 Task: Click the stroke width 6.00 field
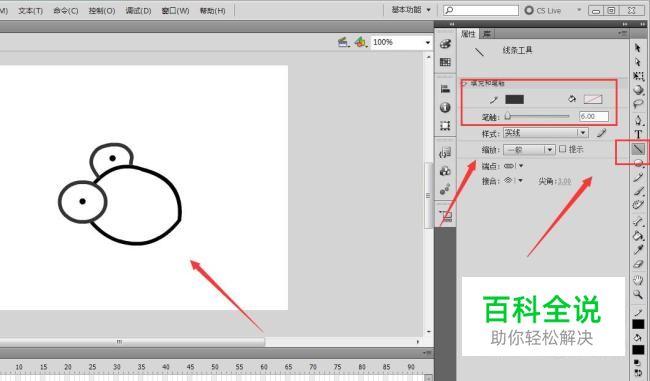pyautogui.click(x=594, y=116)
